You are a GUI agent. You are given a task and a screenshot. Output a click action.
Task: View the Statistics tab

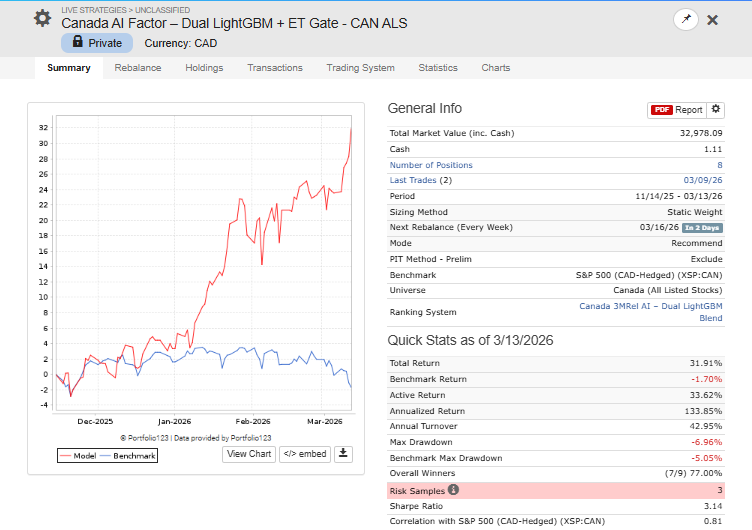[438, 68]
